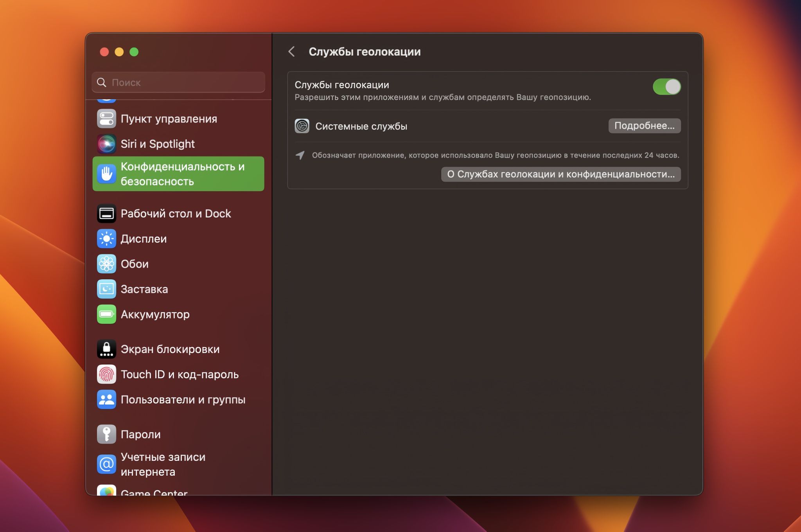Click the Системные службы label
This screenshot has height=532, width=801.
tap(361, 126)
